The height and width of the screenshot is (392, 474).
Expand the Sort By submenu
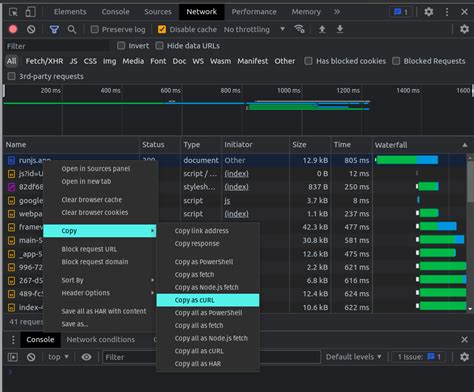tap(100, 280)
